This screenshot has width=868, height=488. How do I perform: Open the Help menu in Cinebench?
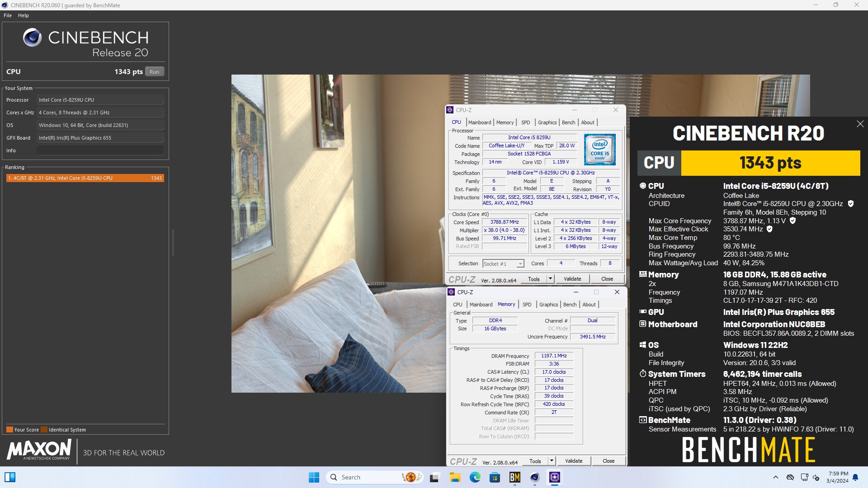tap(24, 15)
